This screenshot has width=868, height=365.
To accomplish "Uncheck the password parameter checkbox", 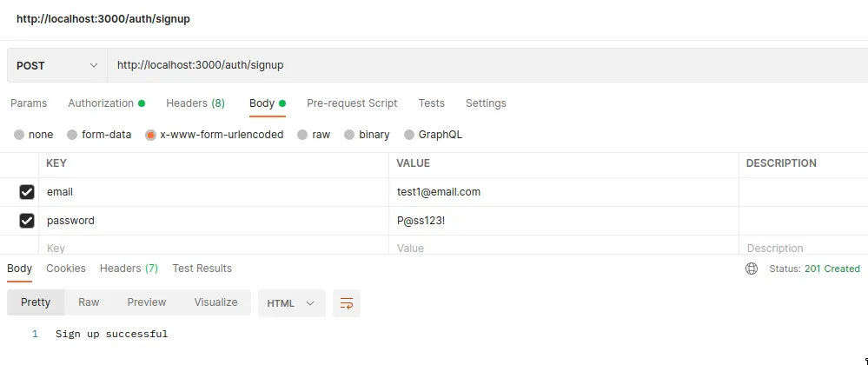I will click(x=27, y=221).
